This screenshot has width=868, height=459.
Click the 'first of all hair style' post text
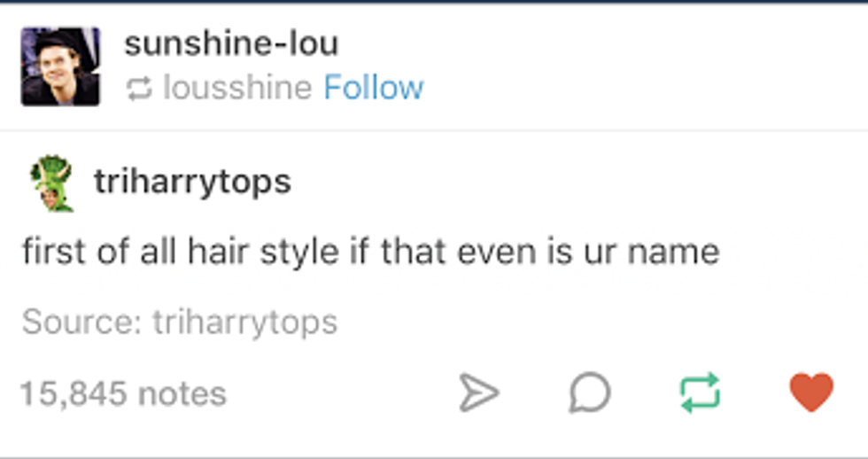coord(370,252)
